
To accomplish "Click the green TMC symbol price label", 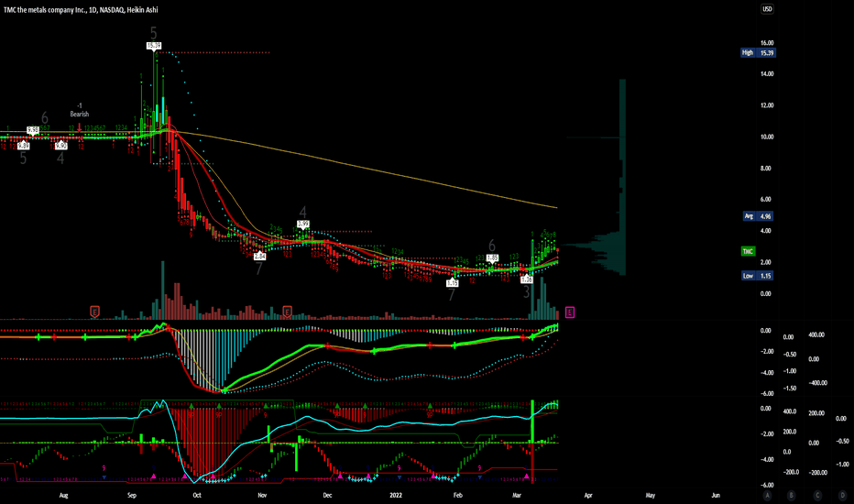I will [x=748, y=251].
